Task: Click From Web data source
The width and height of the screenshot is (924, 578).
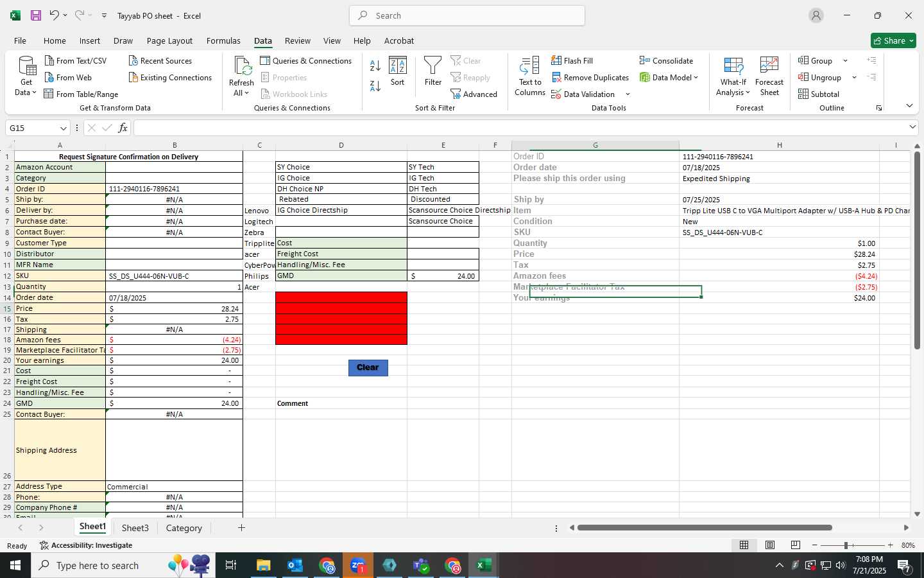Action: point(68,77)
